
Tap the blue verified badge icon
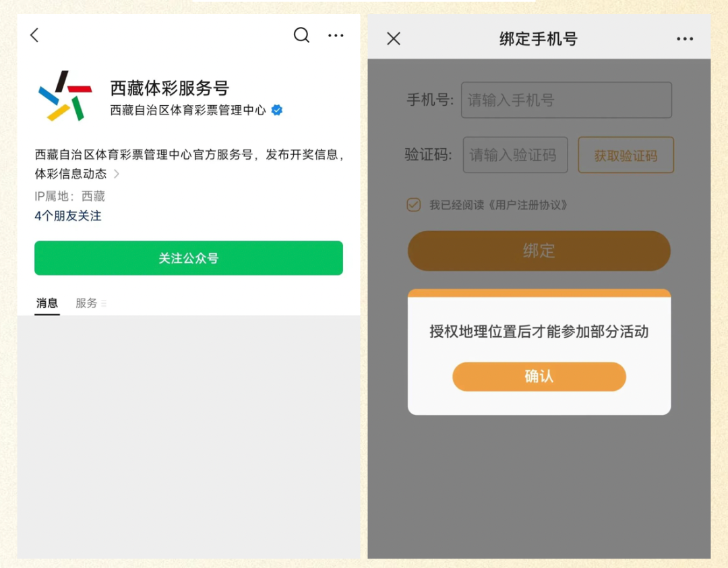pyautogui.click(x=277, y=110)
